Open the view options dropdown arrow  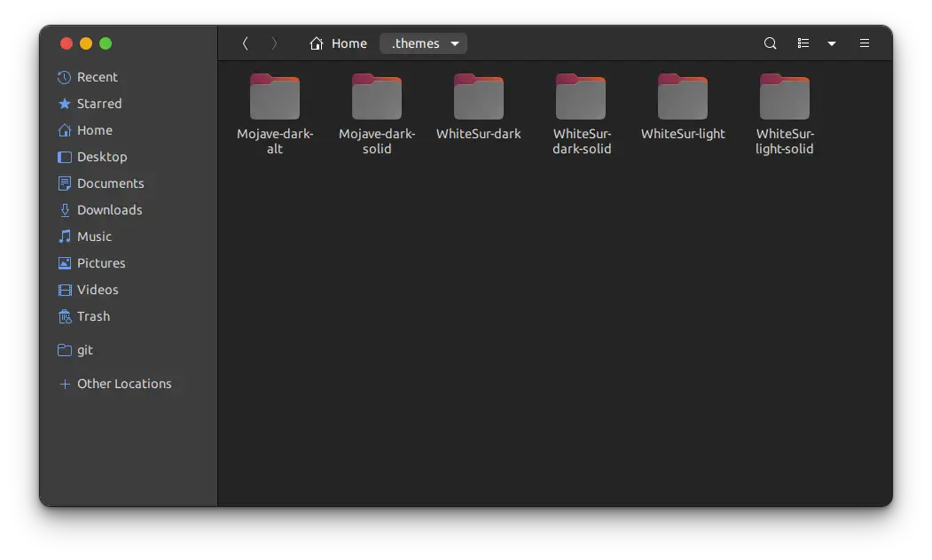pos(832,43)
